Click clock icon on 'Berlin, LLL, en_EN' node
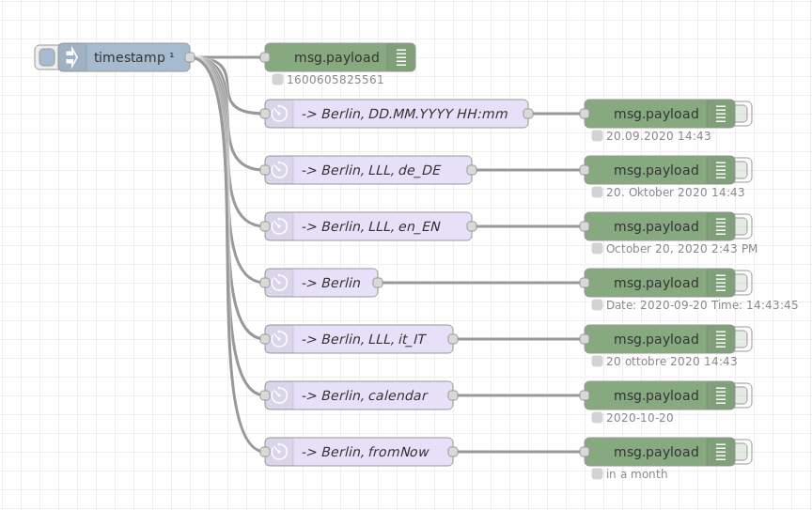Screen dimensions: 812x510 (x=279, y=226)
